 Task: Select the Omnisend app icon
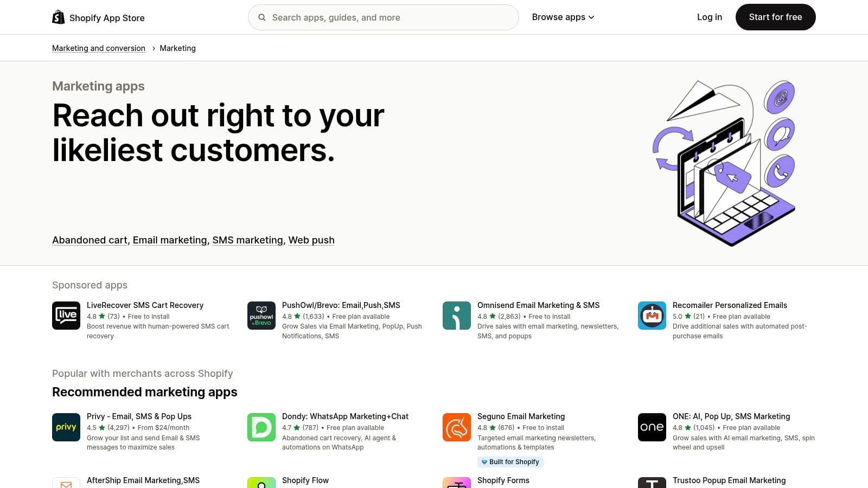[x=457, y=316]
